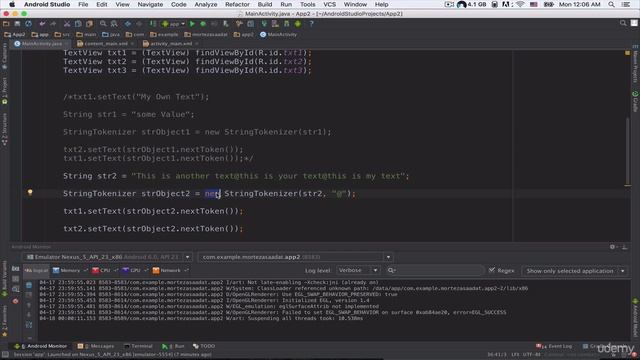Open the TODO tool window

[x=204, y=346]
